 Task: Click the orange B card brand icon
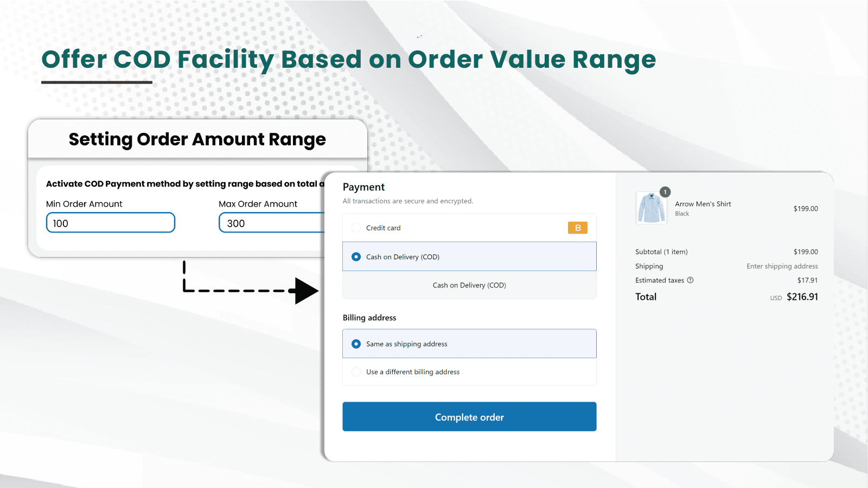click(x=577, y=228)
